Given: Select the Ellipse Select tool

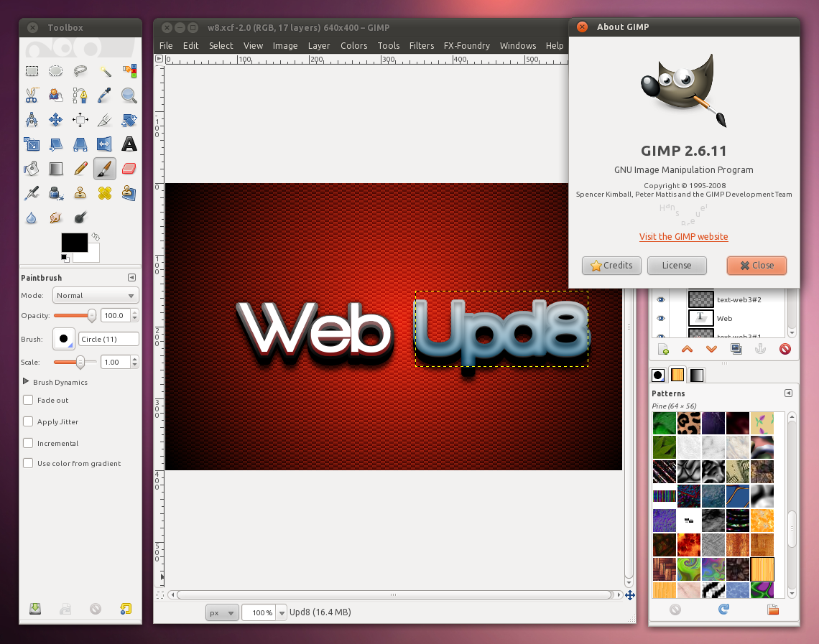Looking at the screenshot, I should 56,71.
